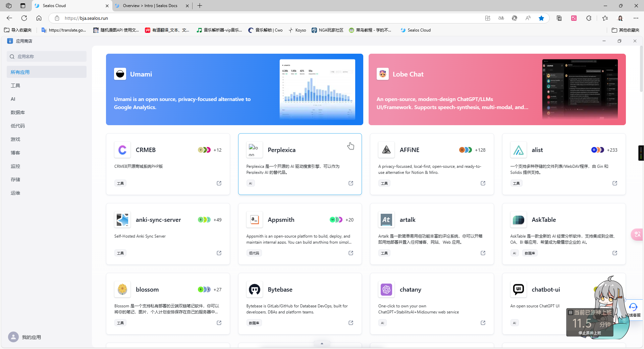The height and width of the screenshot is (349, 644).
Task: Click the Appsmith app logo icon
Action: (254, 220)
